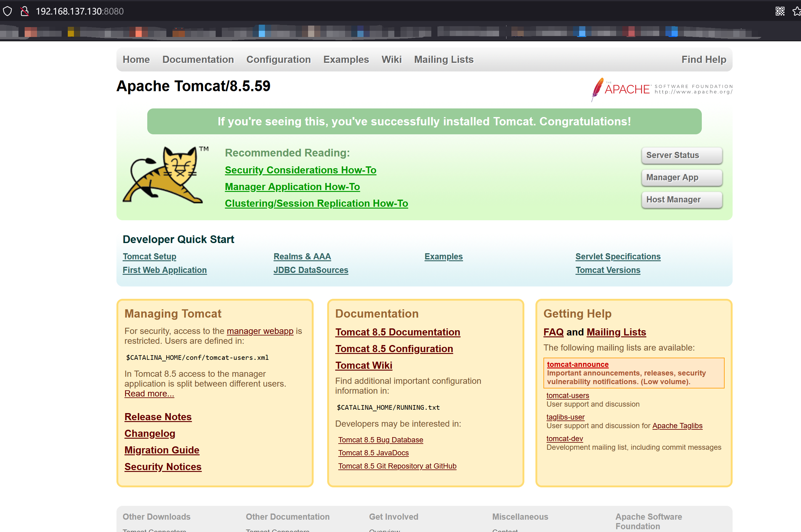Open the Release Notes link

click(x=158, y=417)
